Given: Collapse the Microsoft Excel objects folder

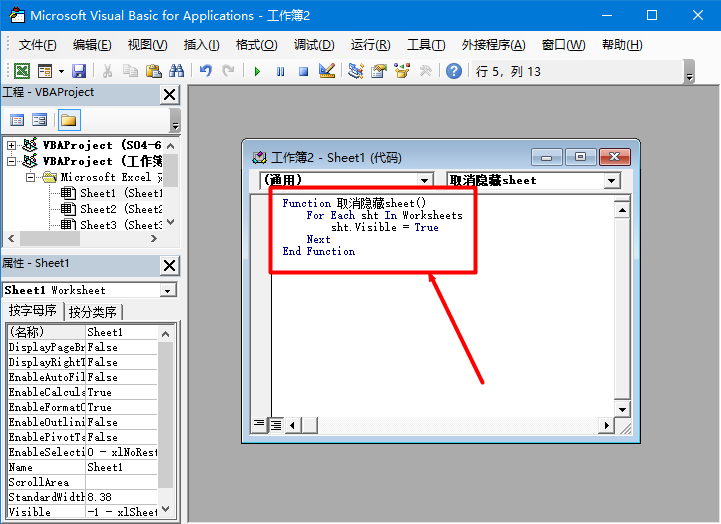Looking at the screenshot, I should pos(30,177).
